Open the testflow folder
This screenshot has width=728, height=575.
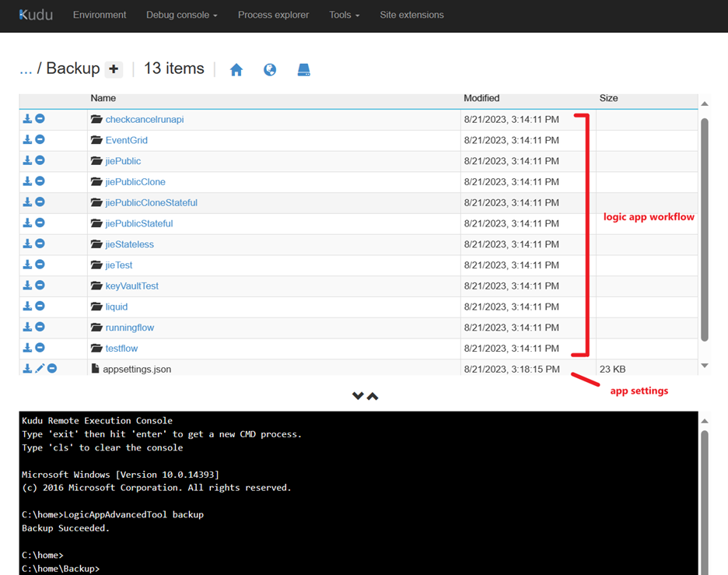click(121, 349)
